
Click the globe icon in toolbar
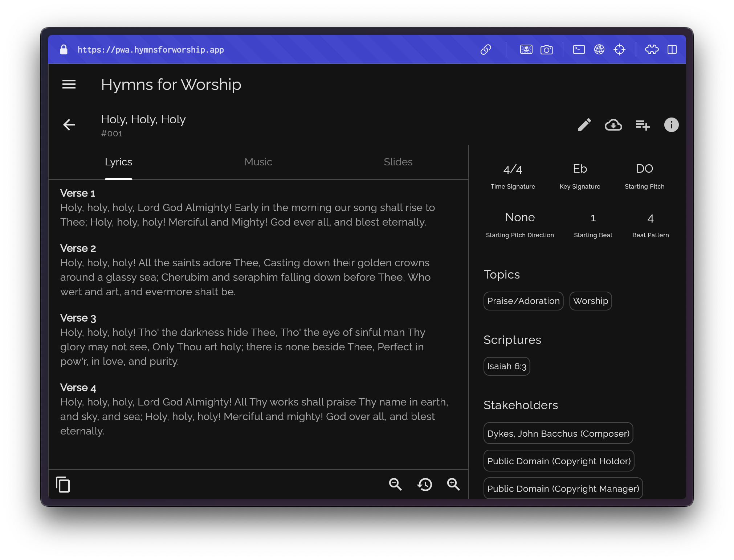599,49
